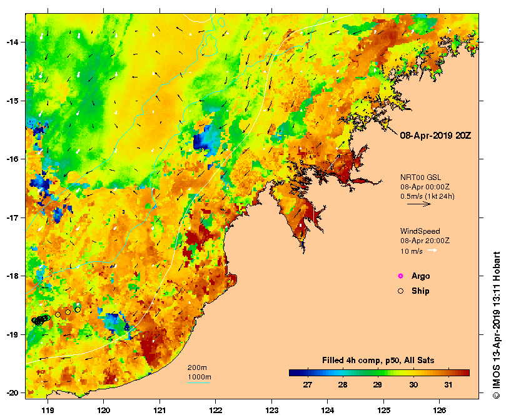Click the NRT00 GSL label
506x420 pixels.
[x=420, y=177]
